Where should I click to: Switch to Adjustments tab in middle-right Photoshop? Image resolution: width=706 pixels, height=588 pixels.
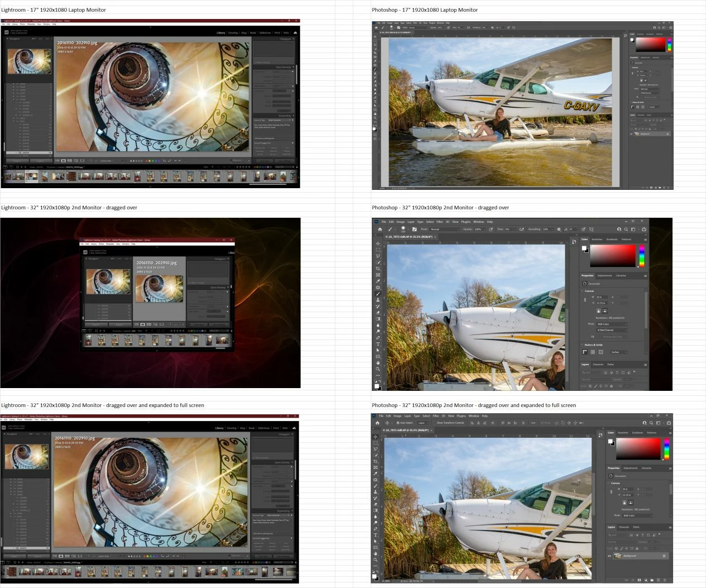(x=605, y=276)
